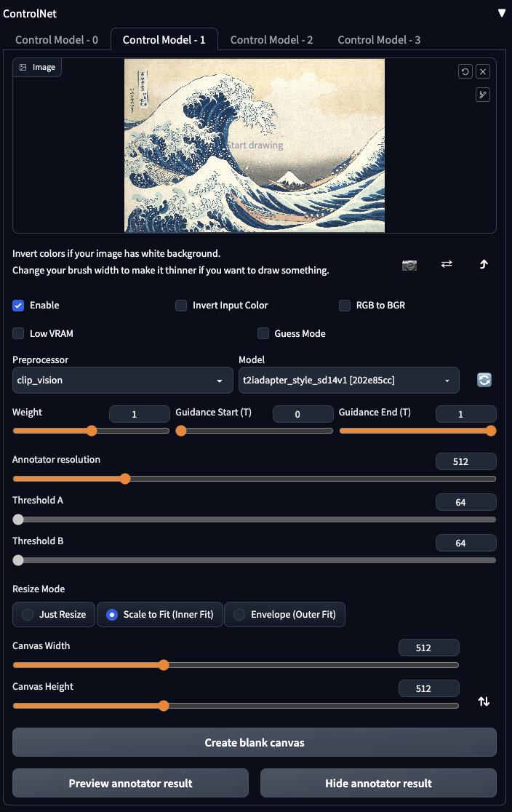Open the Control Model - 3 tab

coord(379,40)
